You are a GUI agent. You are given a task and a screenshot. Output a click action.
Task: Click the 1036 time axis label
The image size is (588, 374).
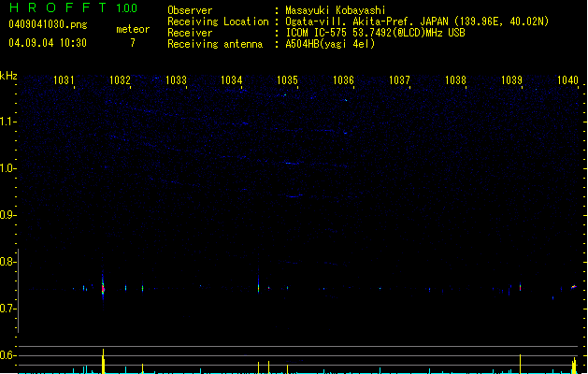(x=343, y=79)
